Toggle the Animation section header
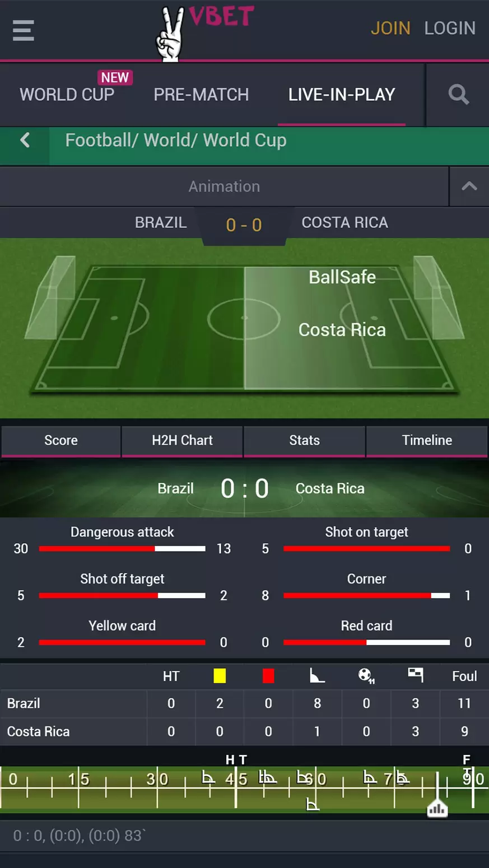 coord(224,186)
